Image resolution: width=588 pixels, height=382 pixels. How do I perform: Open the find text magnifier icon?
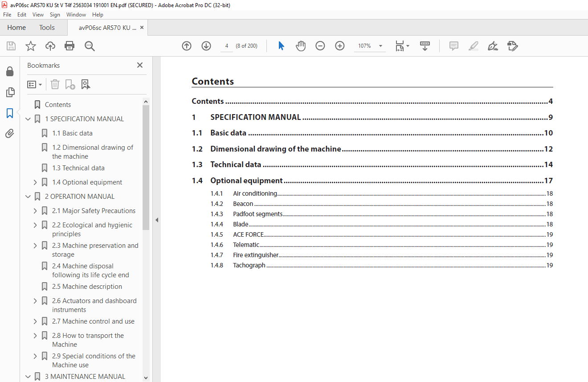[x=90, y=46]
